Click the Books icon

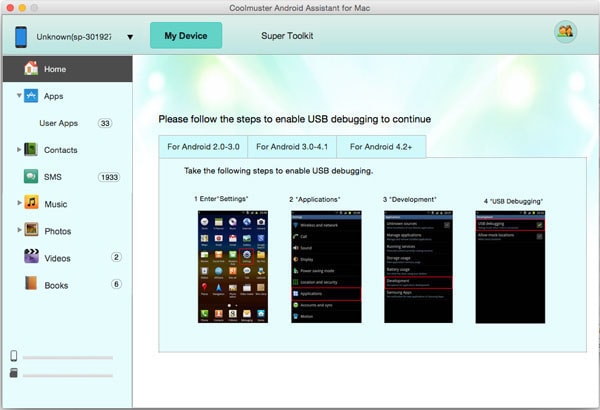point(31,283)
